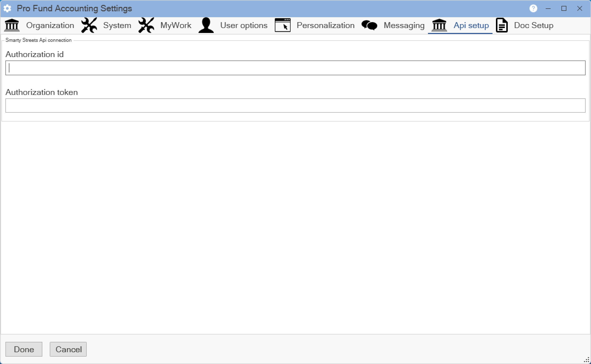Select the Doc Setup tab label
591x364 pixels.
pos(534,25)
